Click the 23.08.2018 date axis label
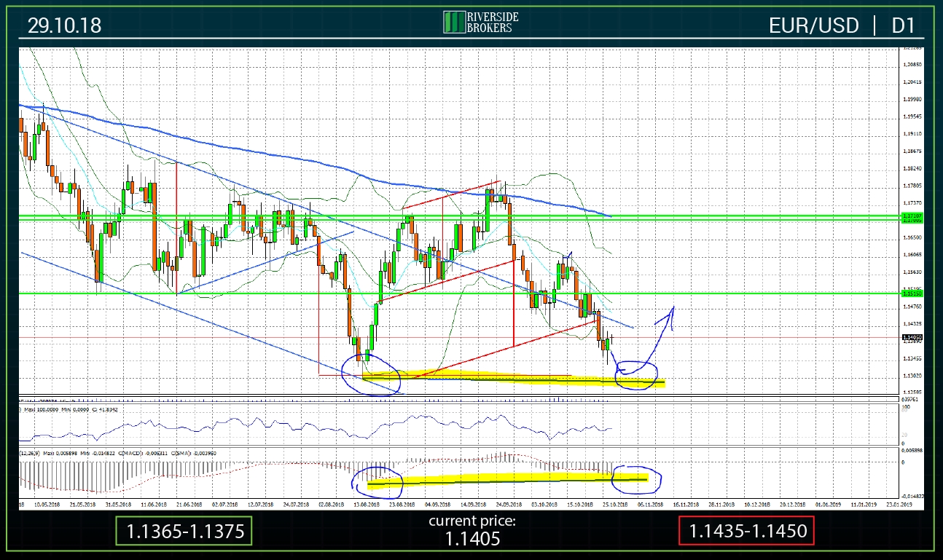This screenshot has width=943, height=560. pos(402,503)
